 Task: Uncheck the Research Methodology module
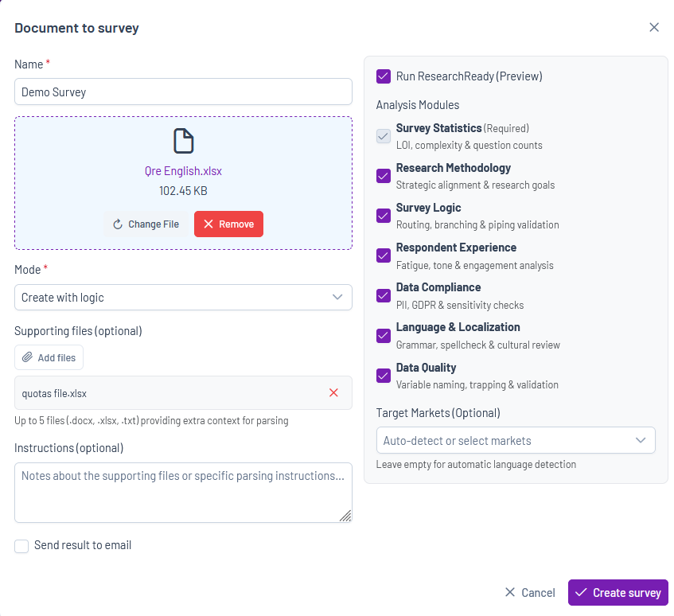[384, 176]
